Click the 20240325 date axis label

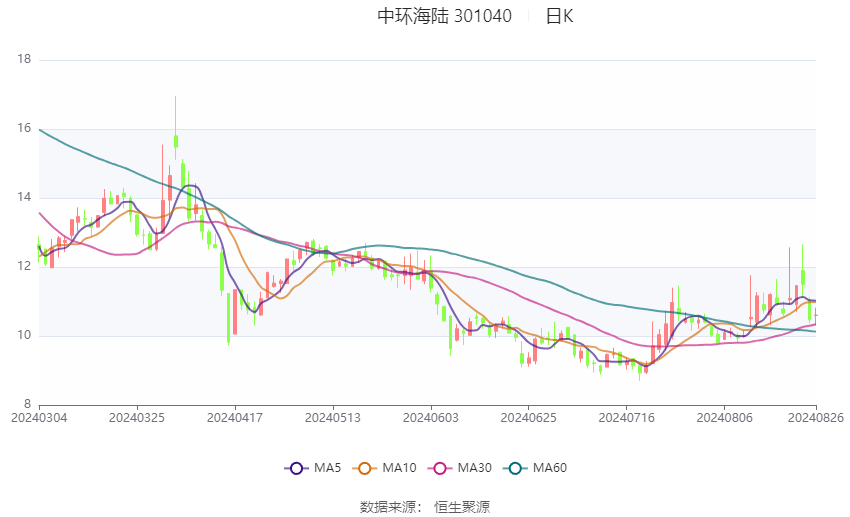click(137, 418)
